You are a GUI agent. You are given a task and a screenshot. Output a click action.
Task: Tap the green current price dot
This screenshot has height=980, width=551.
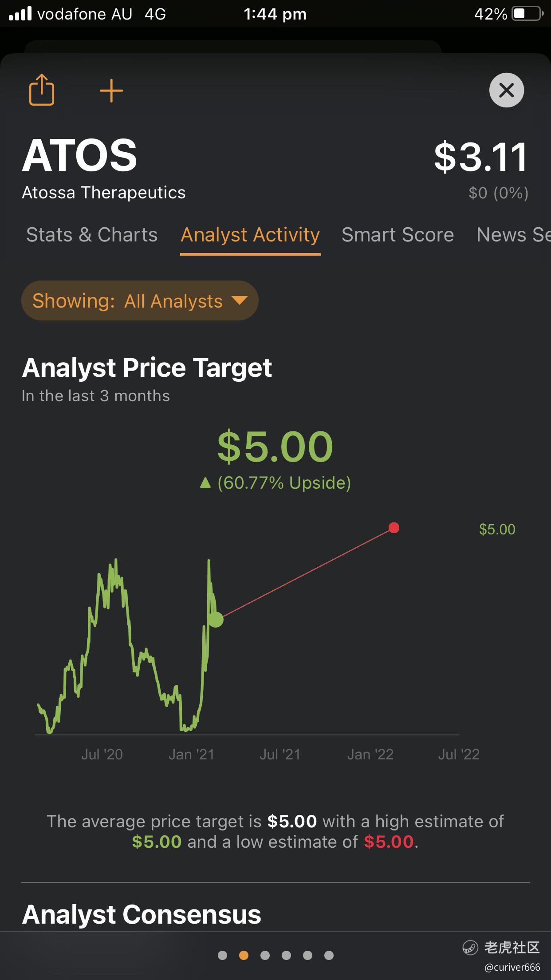click(216, 619)
